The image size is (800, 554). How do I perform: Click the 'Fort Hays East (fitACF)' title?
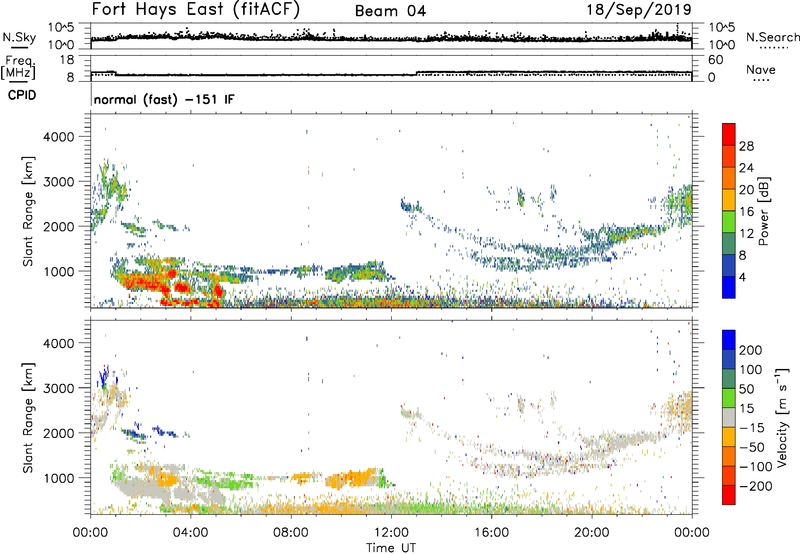pos(196,10)
